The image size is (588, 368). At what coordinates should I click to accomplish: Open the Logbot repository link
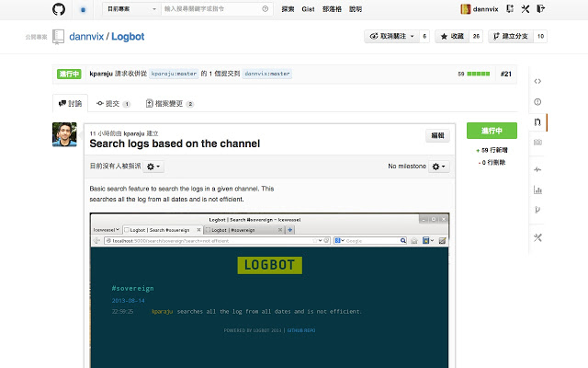128,37
